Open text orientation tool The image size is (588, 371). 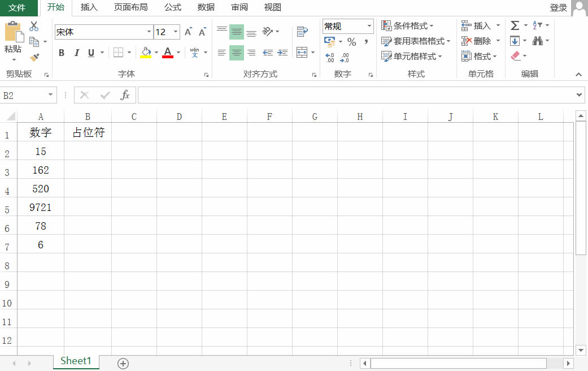(x=268, y=32)
